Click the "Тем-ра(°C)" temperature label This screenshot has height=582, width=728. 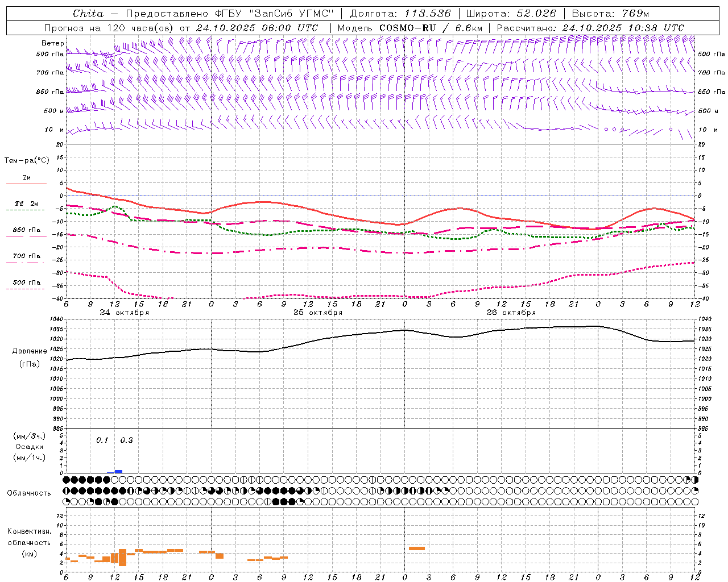click(x=27, y=161)
